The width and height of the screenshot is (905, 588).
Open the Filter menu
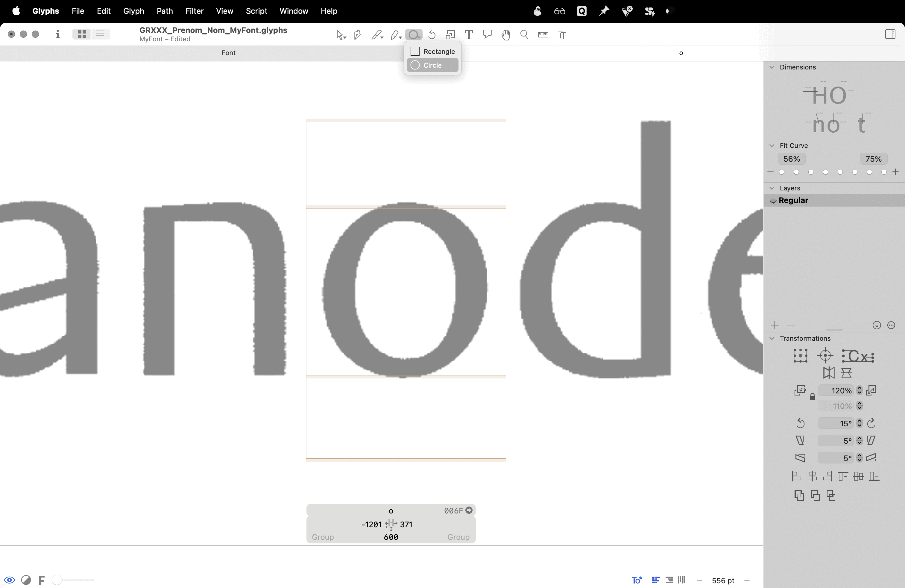pos(194,11)
